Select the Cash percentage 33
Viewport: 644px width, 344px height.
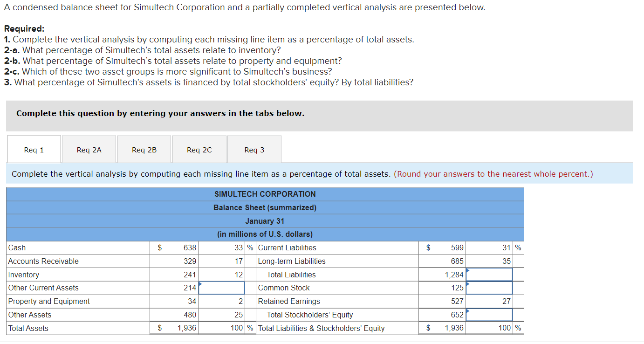coord(239,248)
